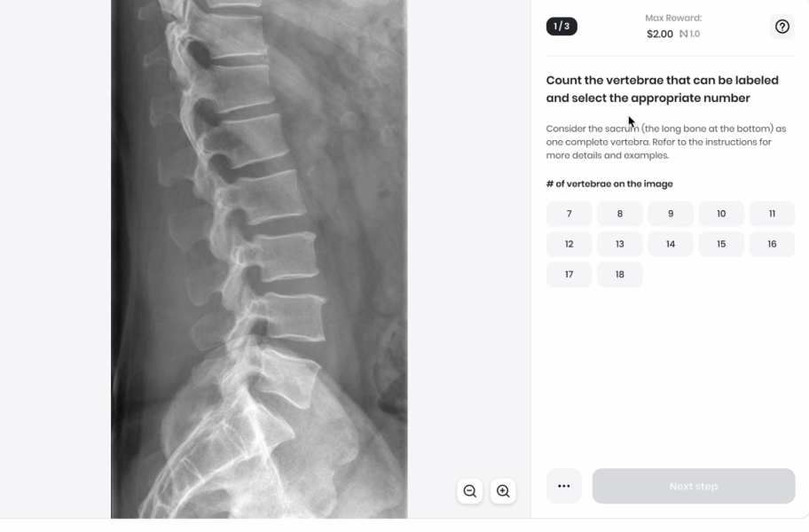
Task: Choose 15 vertebrae option
Action: point(721,245)
